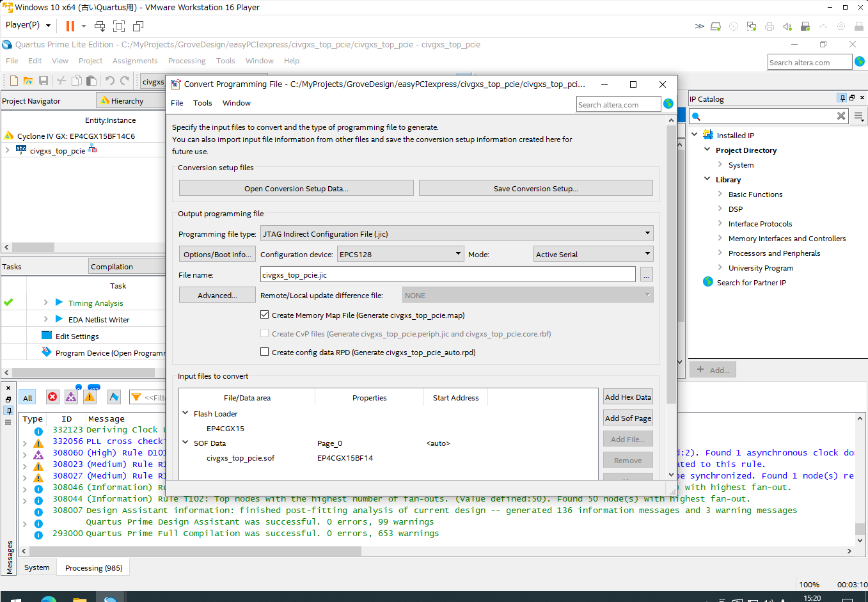868x602 pixels.
Task: Toggle the All messages filter button
Action: tap(27, 397)
